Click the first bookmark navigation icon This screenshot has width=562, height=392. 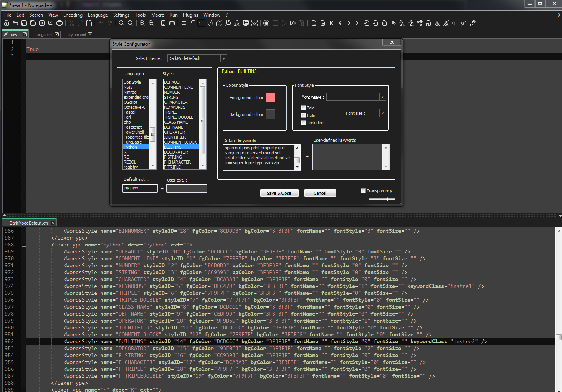[x=331, y=23]
